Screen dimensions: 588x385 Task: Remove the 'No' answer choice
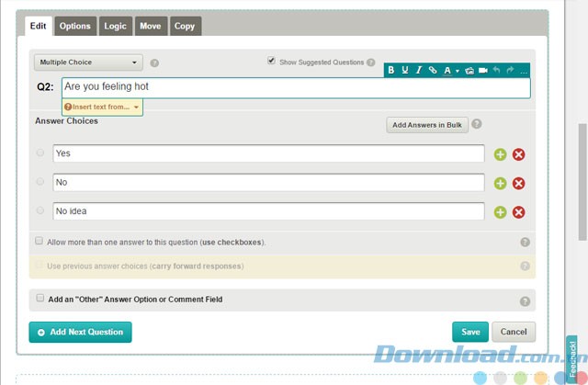[518, 184]
